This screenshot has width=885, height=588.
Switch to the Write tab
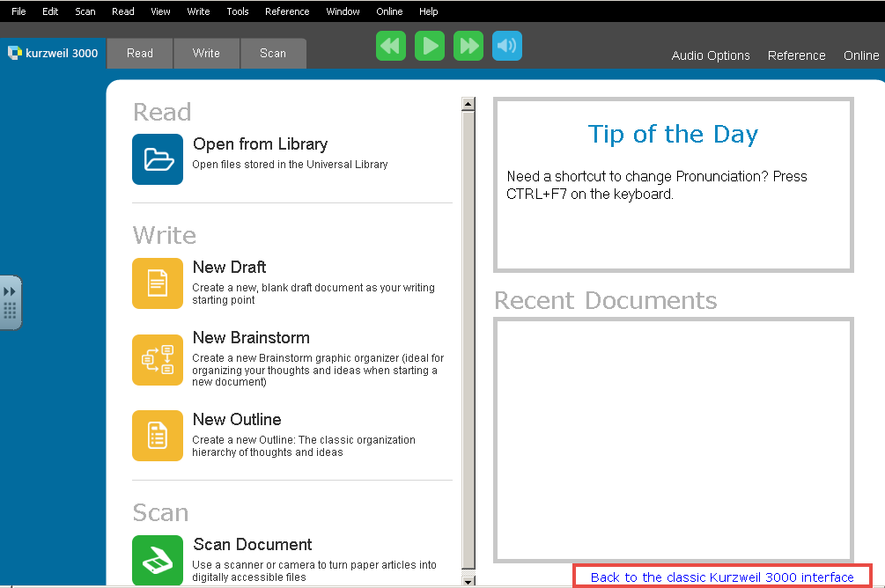coord(206,53)
